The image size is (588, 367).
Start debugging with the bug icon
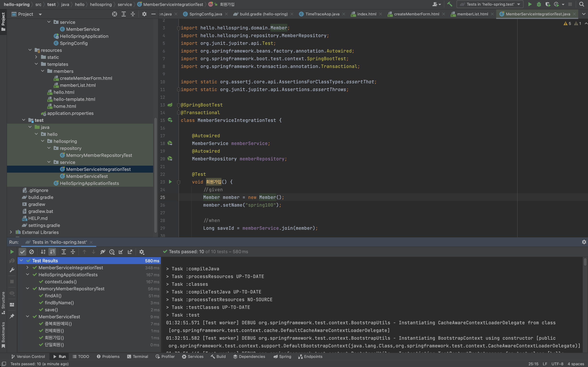539,4
